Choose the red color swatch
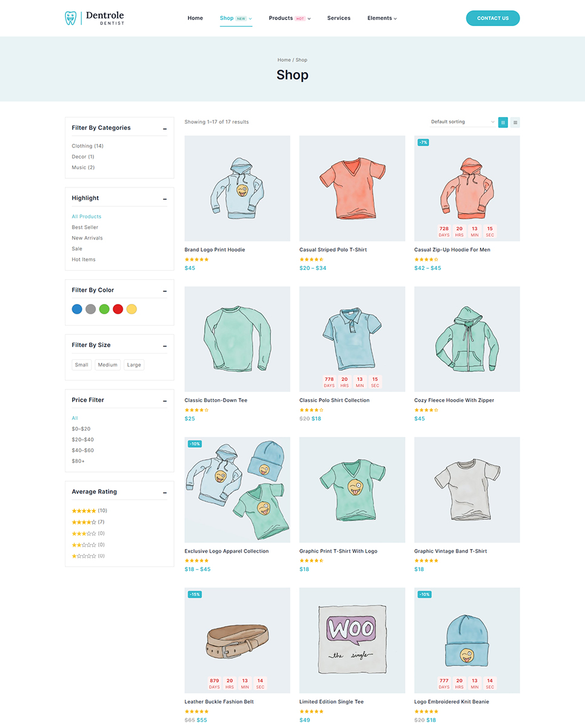 (x=118, y=309)
